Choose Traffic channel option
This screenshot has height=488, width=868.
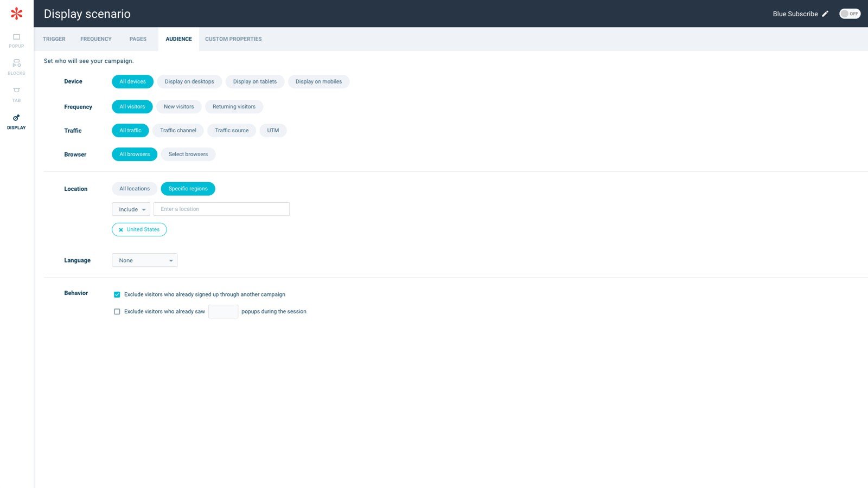178,131
